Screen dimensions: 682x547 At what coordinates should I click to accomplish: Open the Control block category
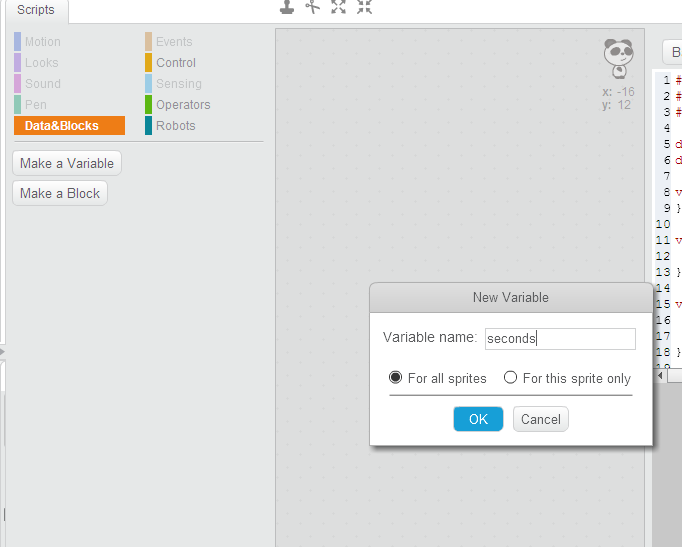(x=170, y=63)
